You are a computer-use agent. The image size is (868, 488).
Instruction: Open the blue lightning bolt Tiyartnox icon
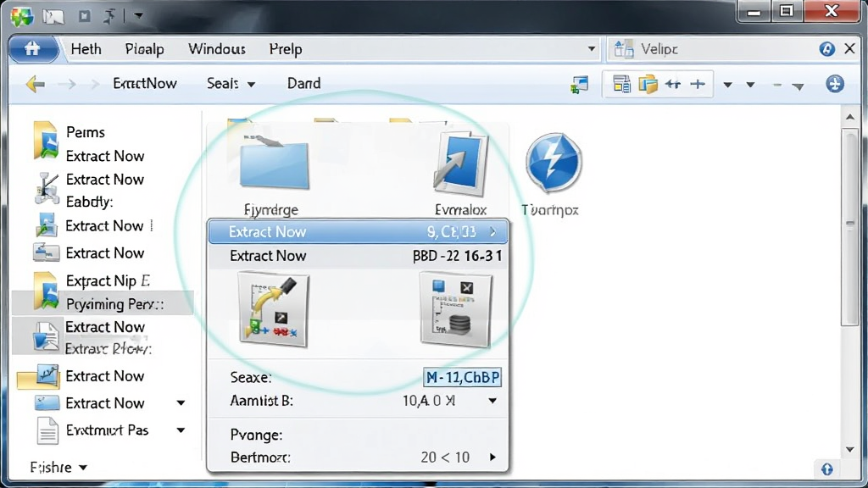[x=553, y=163]
